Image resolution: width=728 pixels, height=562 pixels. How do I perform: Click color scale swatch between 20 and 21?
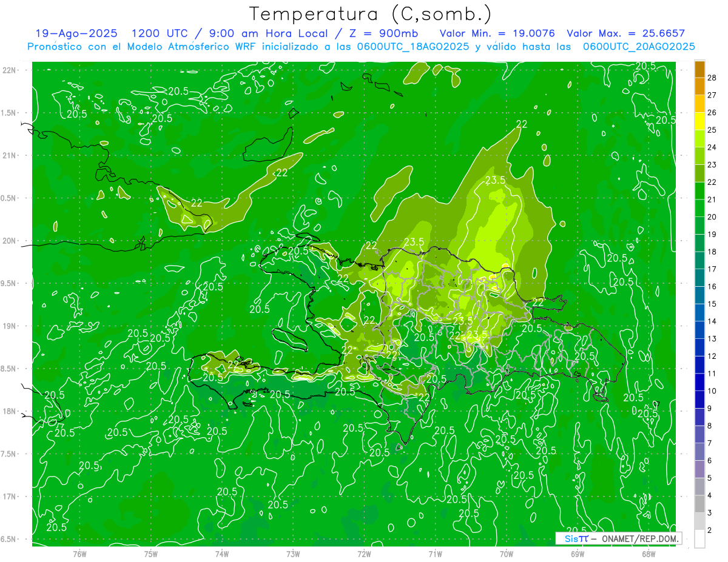pyautogui.click(x=699, y=209)
